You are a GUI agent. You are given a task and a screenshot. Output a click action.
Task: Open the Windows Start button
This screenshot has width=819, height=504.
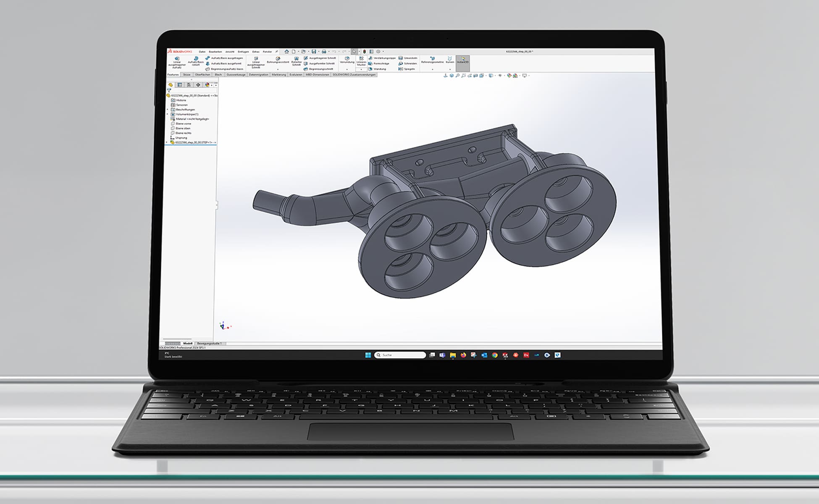click(368, 355)
